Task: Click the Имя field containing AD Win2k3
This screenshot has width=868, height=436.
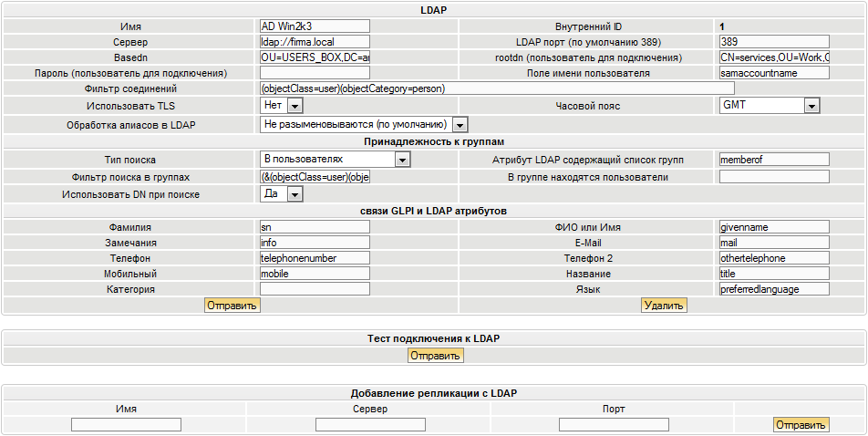Action: (x=315, y=26)
